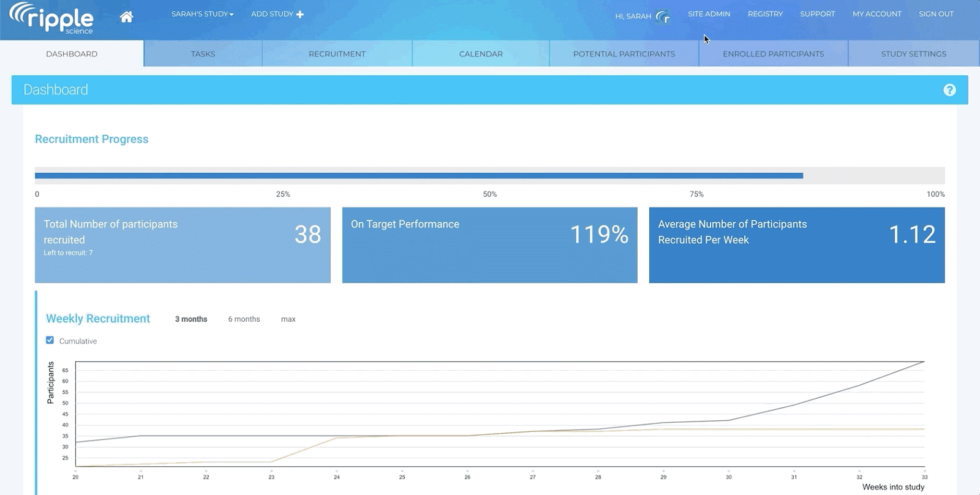Click the Total Number of participants recruited card
The width and height of the screenshot is (980, 495).
183,245
